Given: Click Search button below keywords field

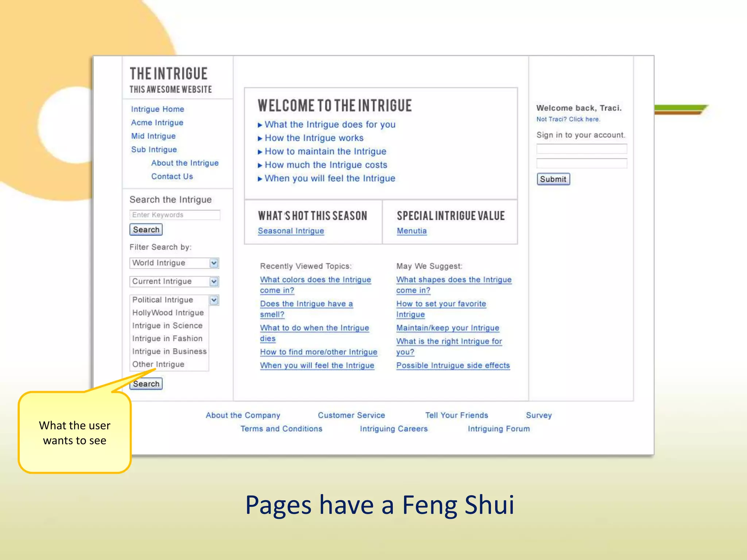Looking at the screenshot, I should 146,230.
